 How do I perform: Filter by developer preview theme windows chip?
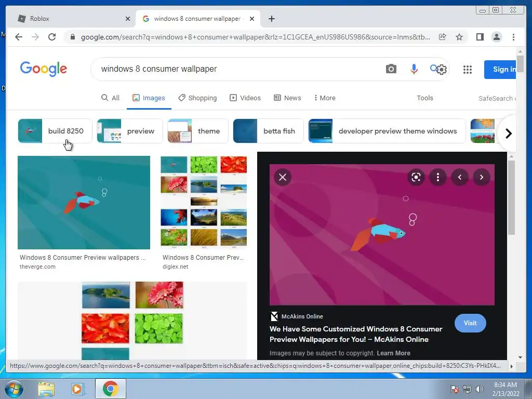click(x=387, y=131)
